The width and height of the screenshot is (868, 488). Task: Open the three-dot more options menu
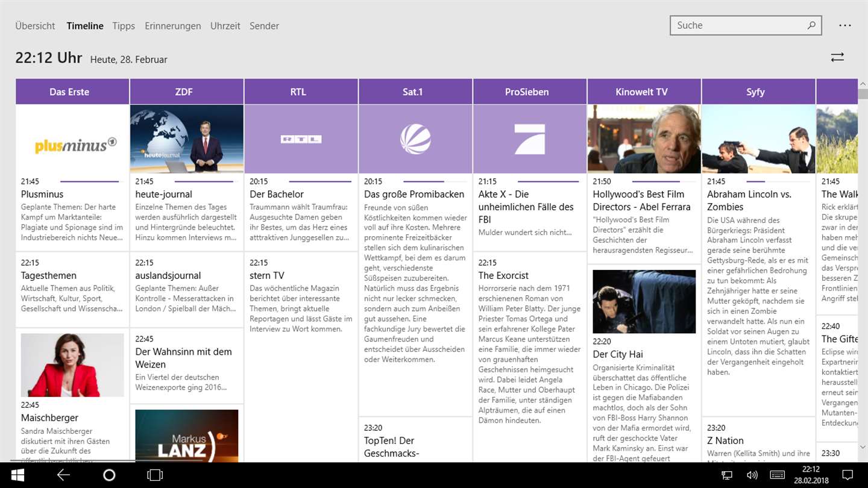[x=845, y=25]
